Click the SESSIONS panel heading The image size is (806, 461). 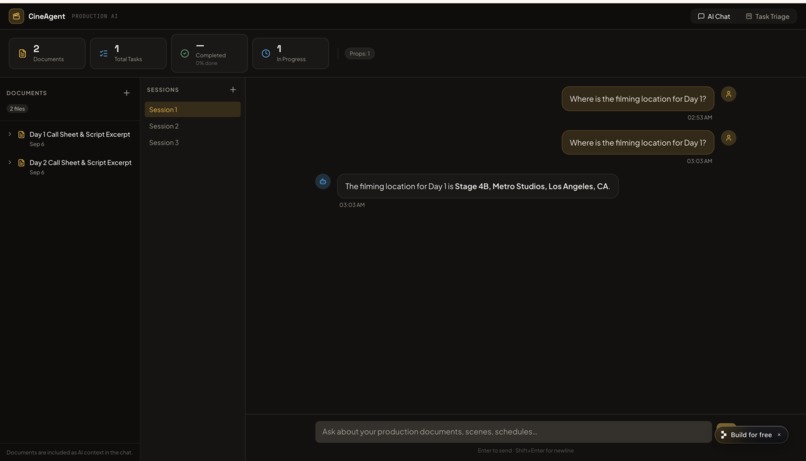tap(163, 89)
